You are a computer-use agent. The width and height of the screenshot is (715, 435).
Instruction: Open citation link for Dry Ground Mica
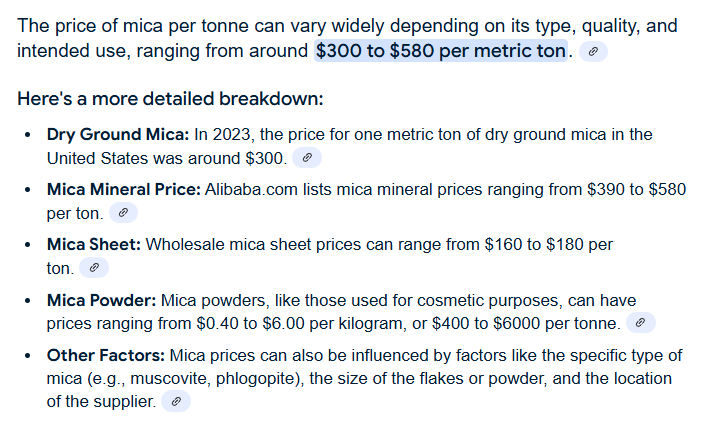(307, 158)
